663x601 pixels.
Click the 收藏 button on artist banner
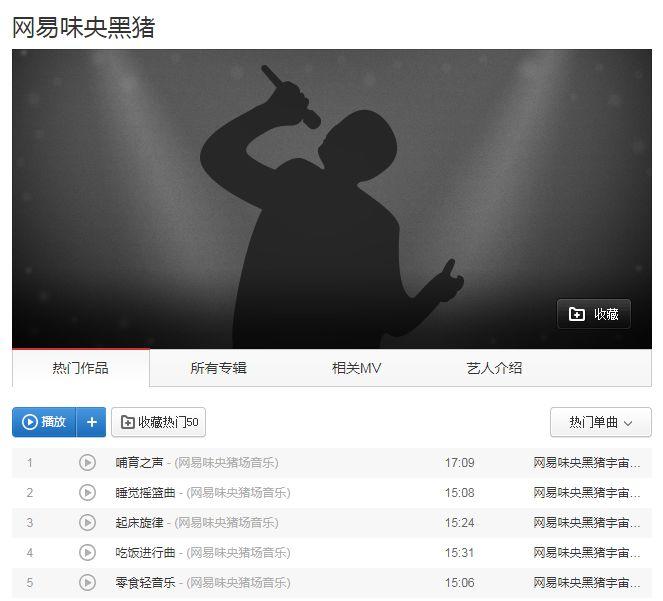594,314
